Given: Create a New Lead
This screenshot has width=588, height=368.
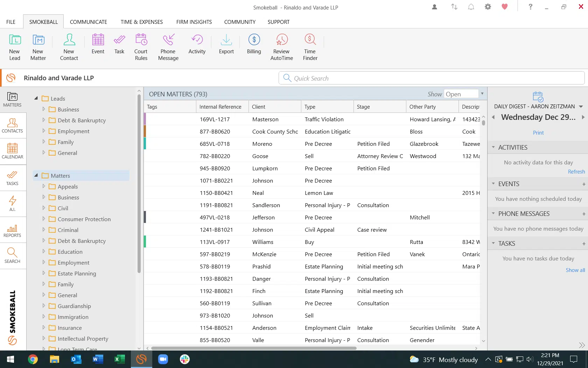Looking at the screenshot, I should (x=14, y=47).
